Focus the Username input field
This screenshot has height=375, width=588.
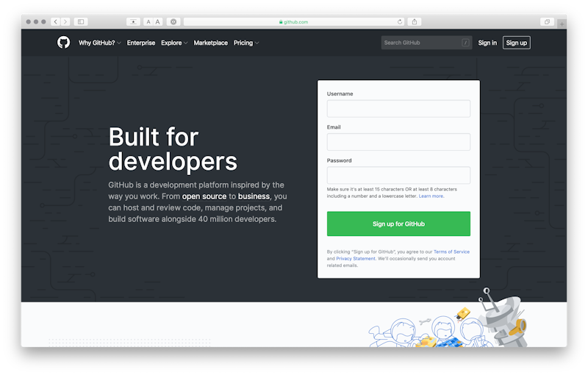(398, 109)
